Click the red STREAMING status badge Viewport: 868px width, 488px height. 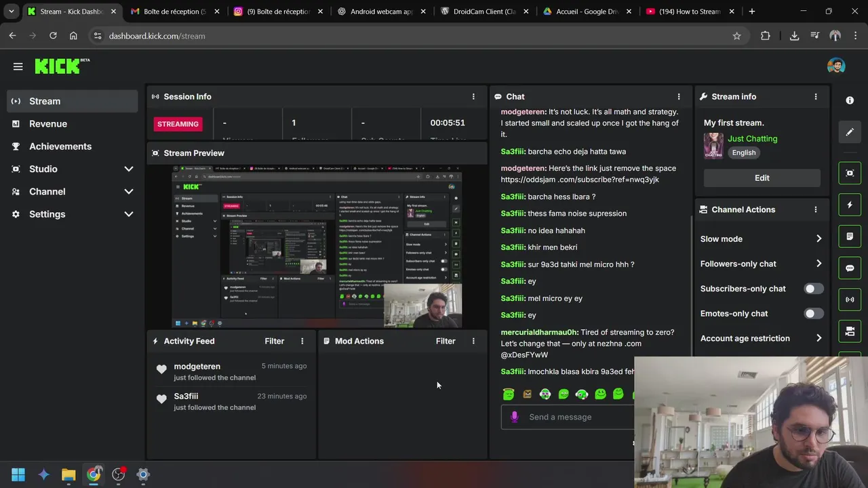pos(178,124)
